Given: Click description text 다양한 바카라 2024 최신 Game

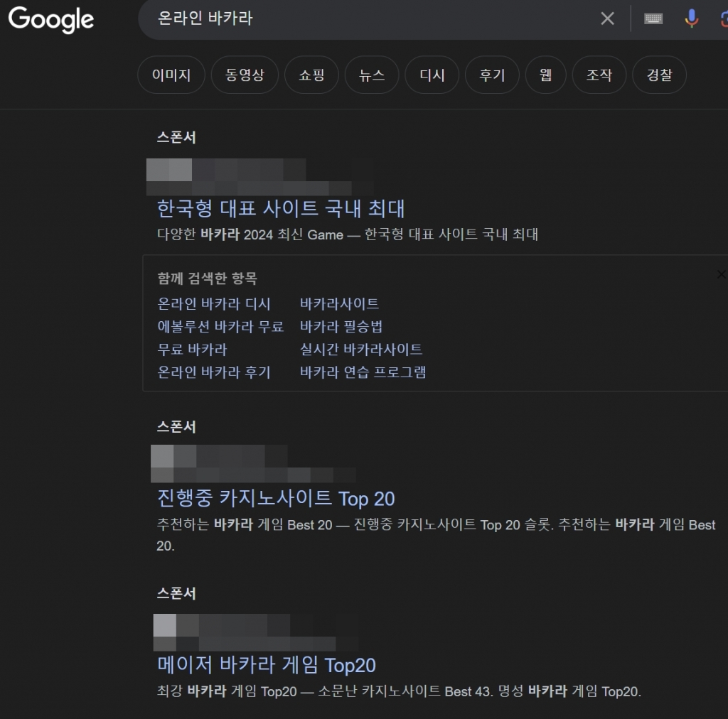Looking at the screenshot, I should point(348,234).
